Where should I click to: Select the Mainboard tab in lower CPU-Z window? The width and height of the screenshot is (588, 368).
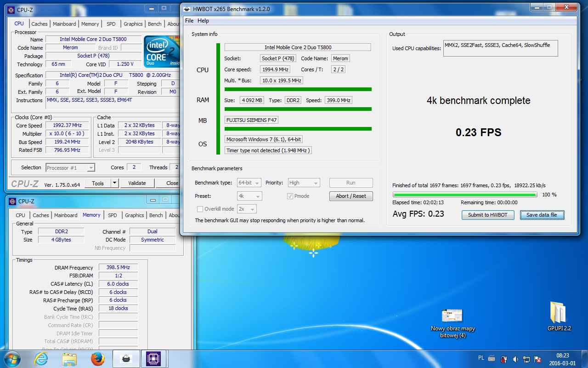click(x=66, y=215)
